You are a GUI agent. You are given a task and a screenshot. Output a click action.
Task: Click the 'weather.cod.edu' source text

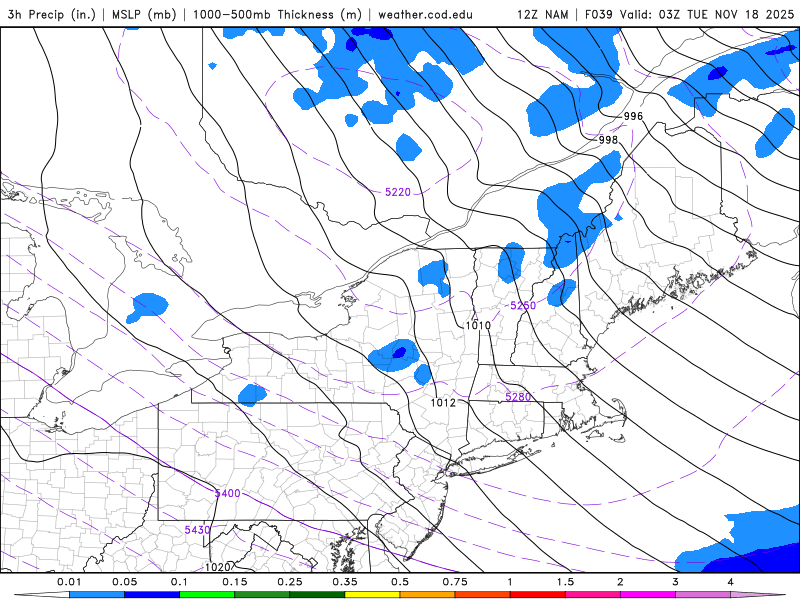tap(425, 14)
